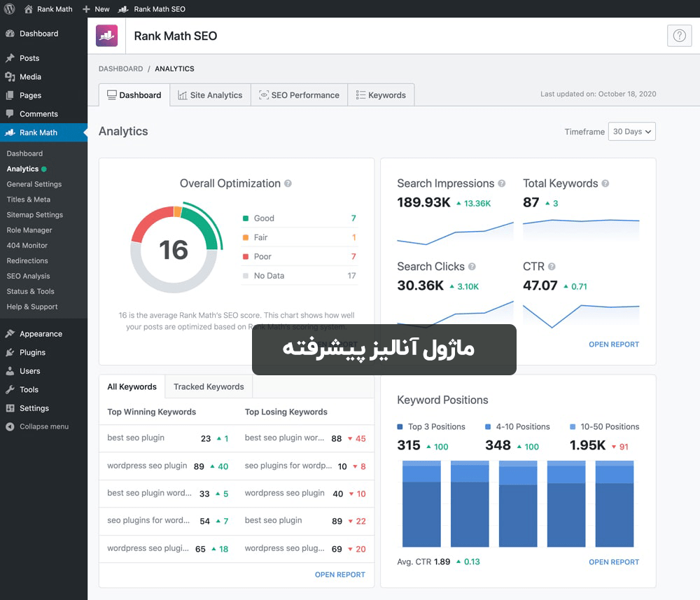Click DASHBOARD breadcrumb link
This screenshot has height=600, width=700.
coord(120,69)
